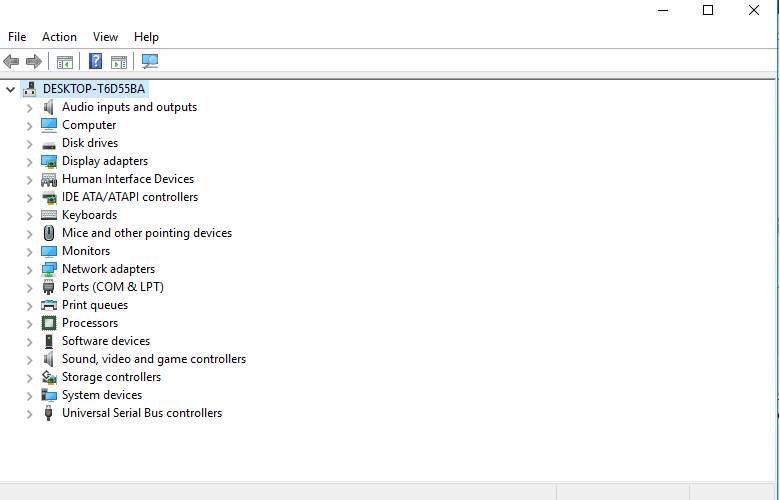Click Scan for hardware changes icon
The width and height of the screenshot is (780, 500).
tap(150, 61)
